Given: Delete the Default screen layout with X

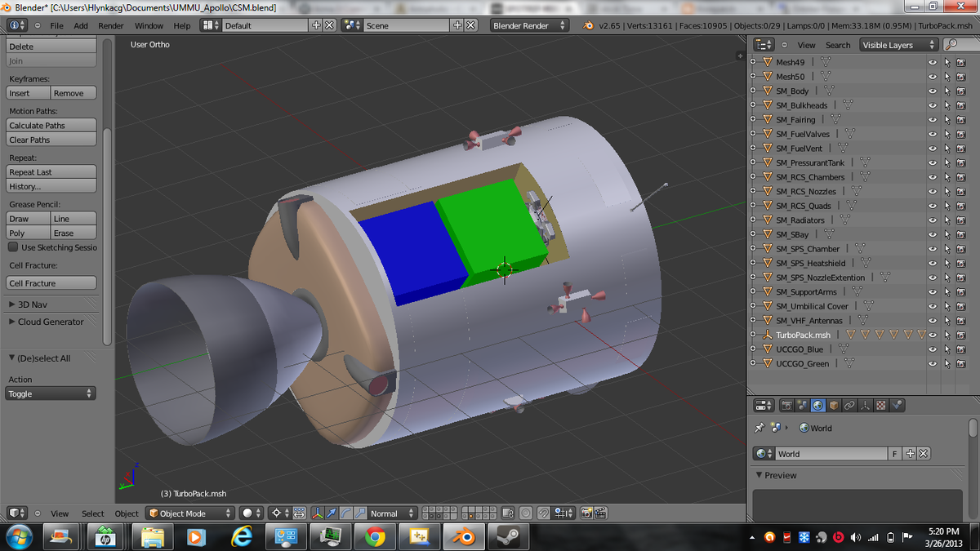Looking at the screenshot, I should pos(329,25).
